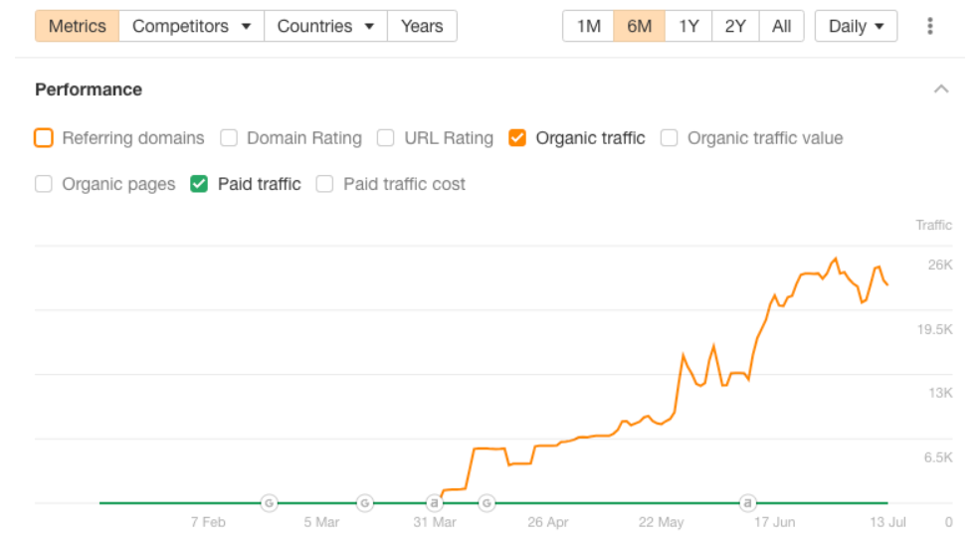Click the leftmost G marker on the timeline
980x538 pixels.
tap(269, 503)
